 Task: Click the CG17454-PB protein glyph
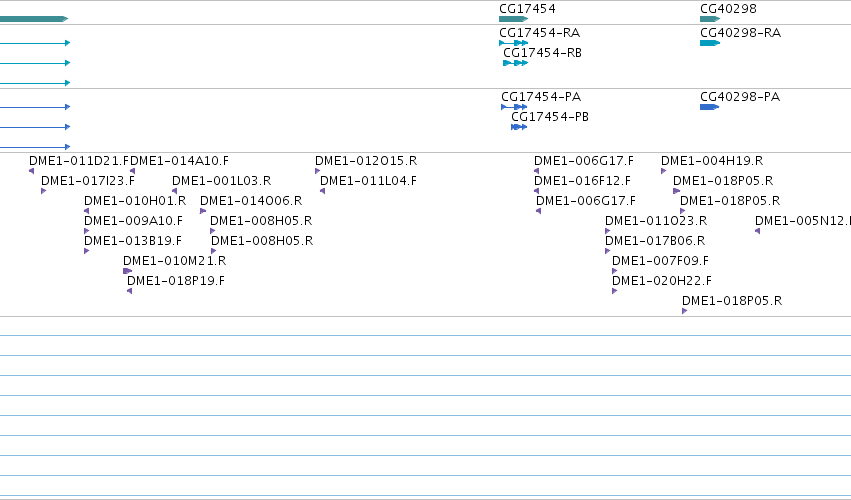click(x=519, y=127)
